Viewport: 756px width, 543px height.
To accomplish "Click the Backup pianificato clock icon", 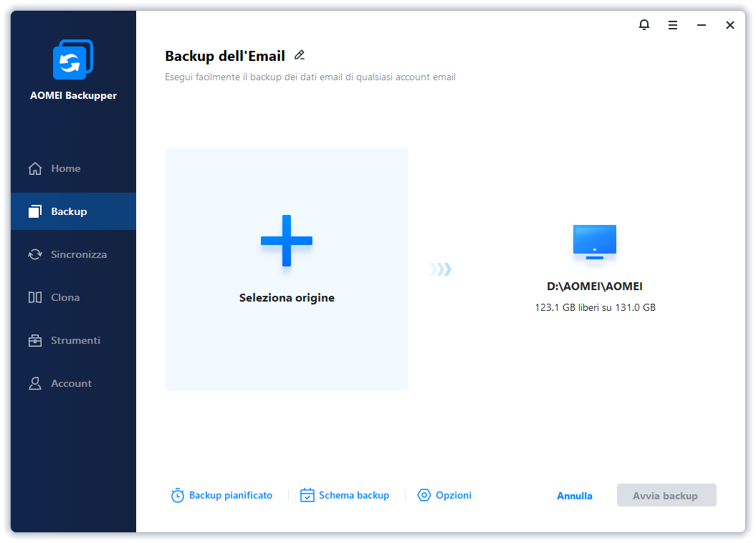I will [178, 495].
